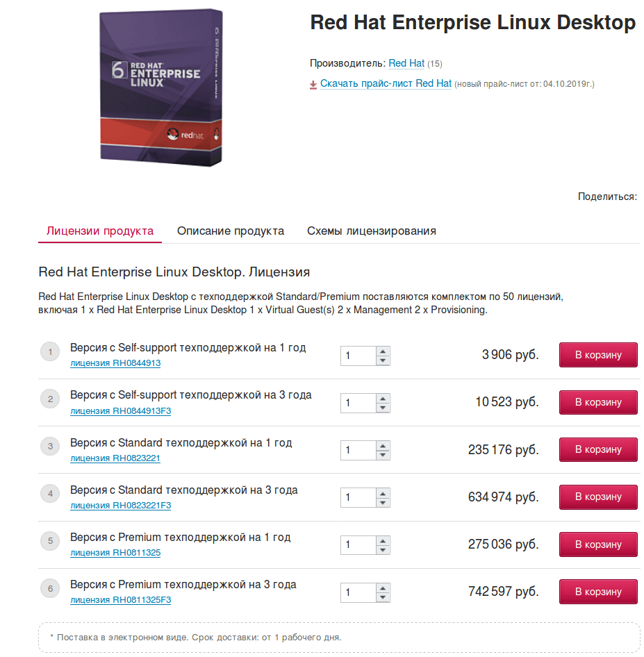This screenshot has width=644, height=657.
Task: Decrease quantity for Premium 3 года license
Action: click(x=383, y=597)
